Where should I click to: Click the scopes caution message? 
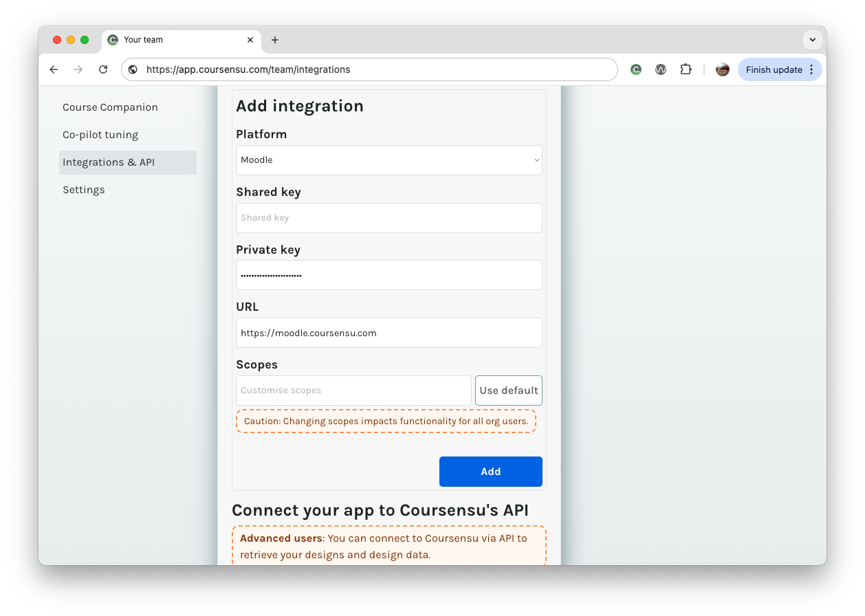386,421
